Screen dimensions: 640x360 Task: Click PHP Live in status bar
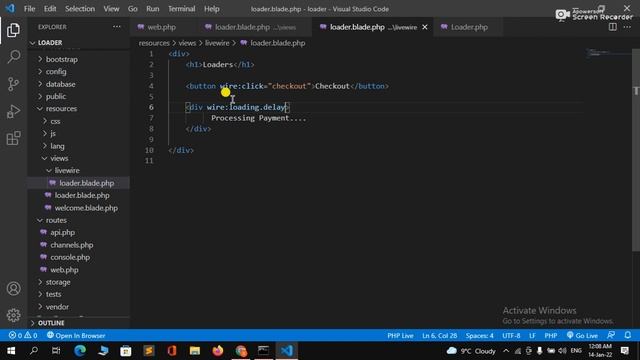[400, 336]
